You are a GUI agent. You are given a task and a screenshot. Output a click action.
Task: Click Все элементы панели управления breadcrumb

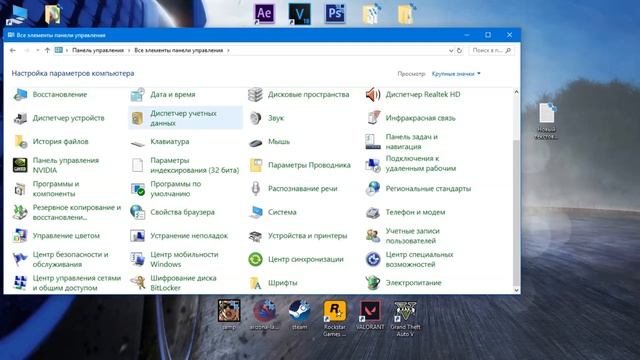(179, 50)
